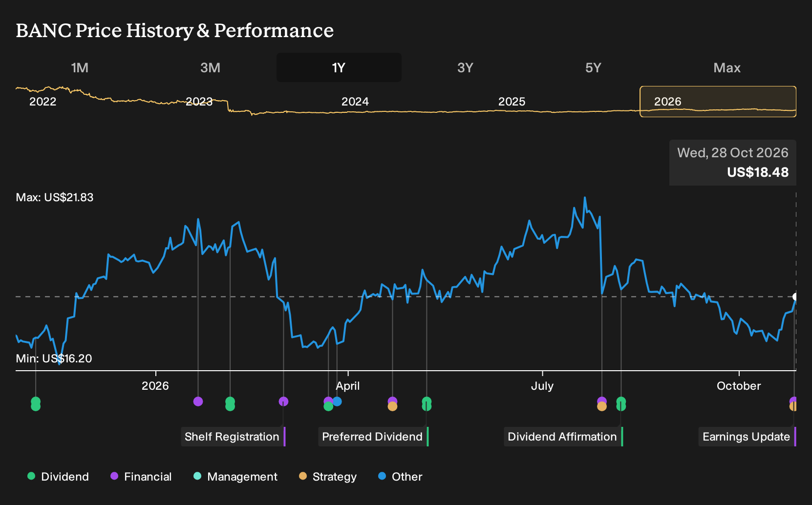This screenshot has height=505, width=812.
Task: Toggle the Financial legend filter
Action: tap(141, 477)
